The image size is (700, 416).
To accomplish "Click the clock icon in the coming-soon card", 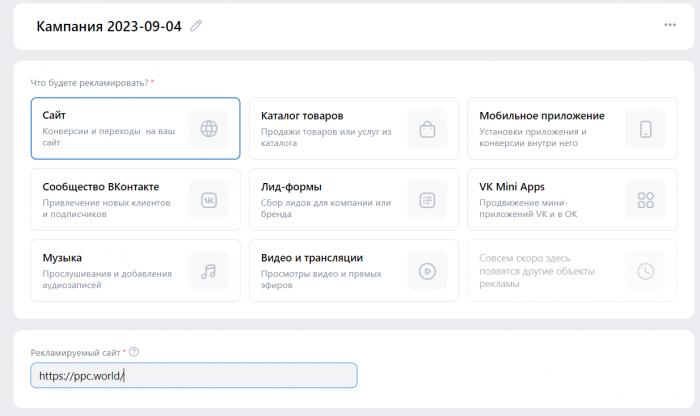I will 645,271.
